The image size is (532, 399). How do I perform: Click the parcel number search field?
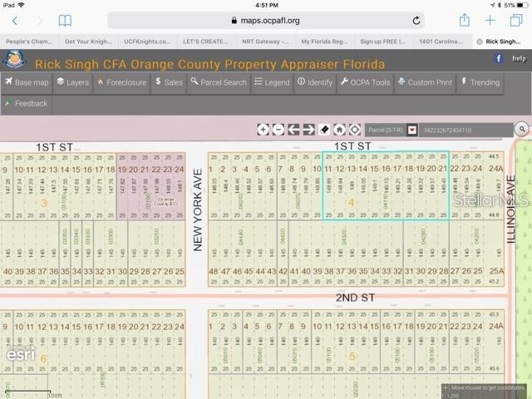pyautogui.click(x=464, y=131)
